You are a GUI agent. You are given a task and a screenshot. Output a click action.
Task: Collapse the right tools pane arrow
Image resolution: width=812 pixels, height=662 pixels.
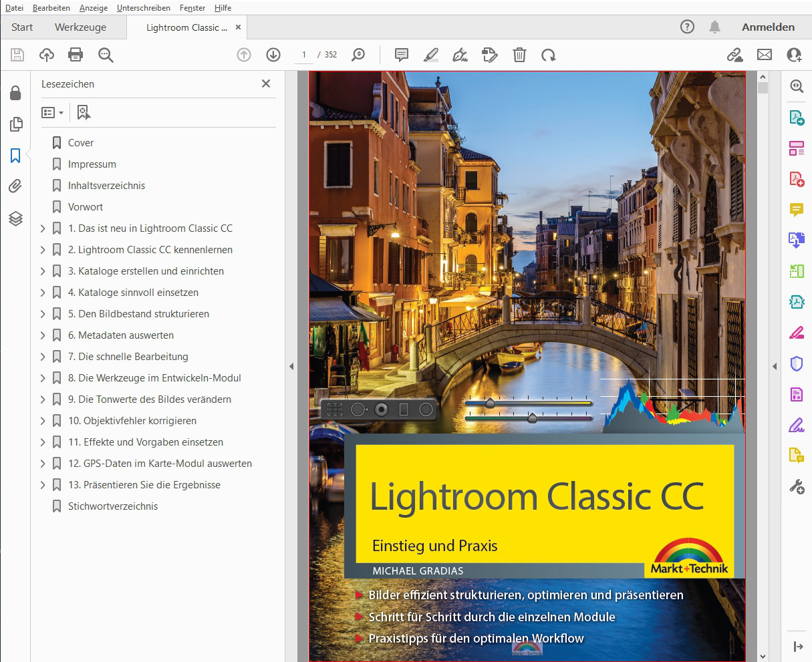[775, 366]
